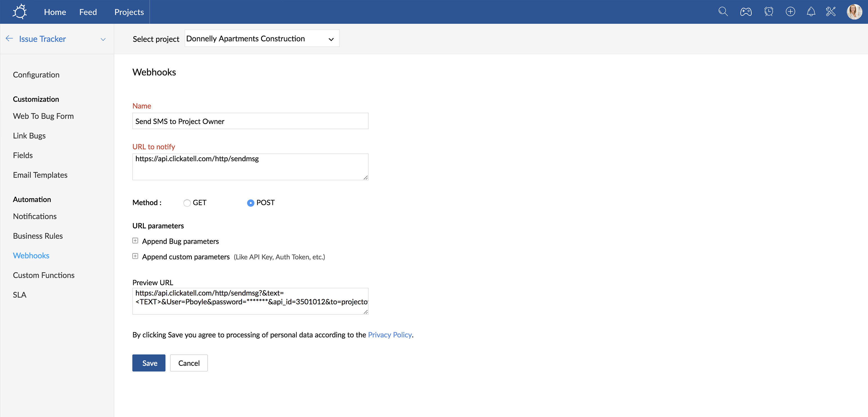
Task: Open the user profile avatar
Action: click(854, 12)
